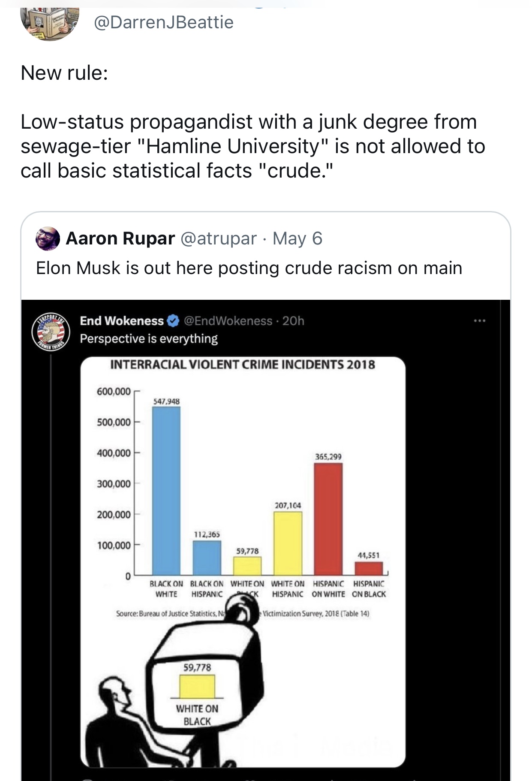The image size is (532, 781).
Task: Open the @atrupar handle link
Action: coord(219,238)
